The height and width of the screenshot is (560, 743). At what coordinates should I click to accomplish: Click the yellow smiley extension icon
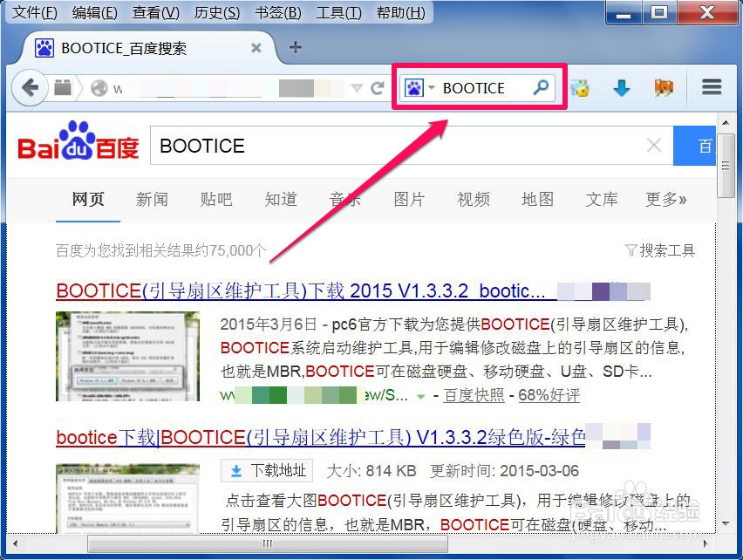pos(580,87)
